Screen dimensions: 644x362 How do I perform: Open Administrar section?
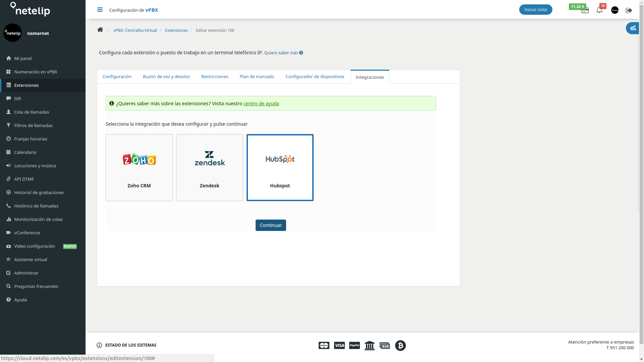point(43,273)
